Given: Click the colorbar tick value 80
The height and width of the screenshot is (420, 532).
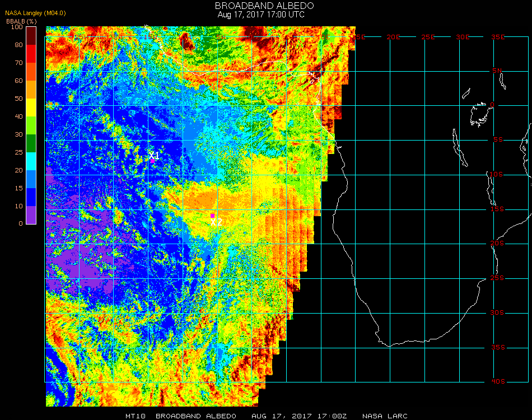Looking at the screenshot, I should (x=18, y=45).
